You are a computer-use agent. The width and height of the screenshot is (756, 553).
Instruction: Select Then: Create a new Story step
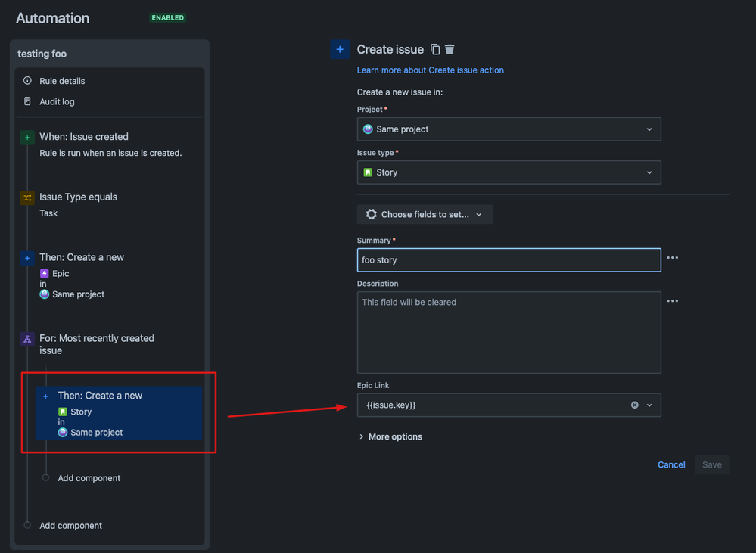click(x=119, y=413)
